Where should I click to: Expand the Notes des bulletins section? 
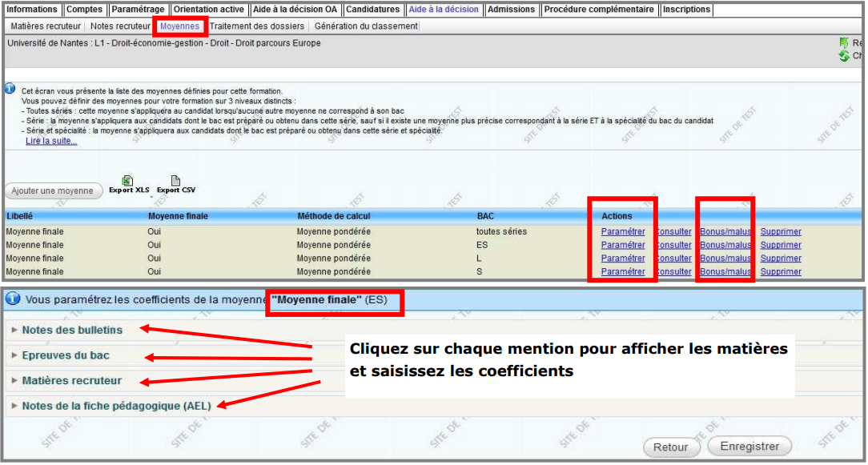[72, 330]
